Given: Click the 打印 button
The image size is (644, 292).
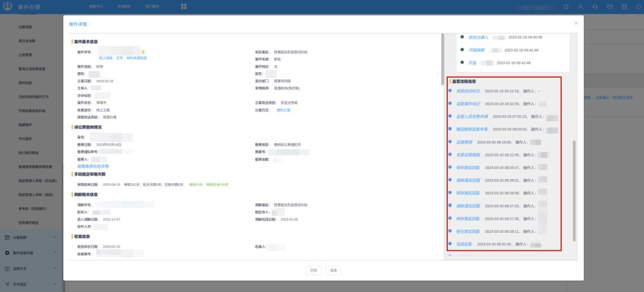Looking at the screenshot, I should 314,271.
